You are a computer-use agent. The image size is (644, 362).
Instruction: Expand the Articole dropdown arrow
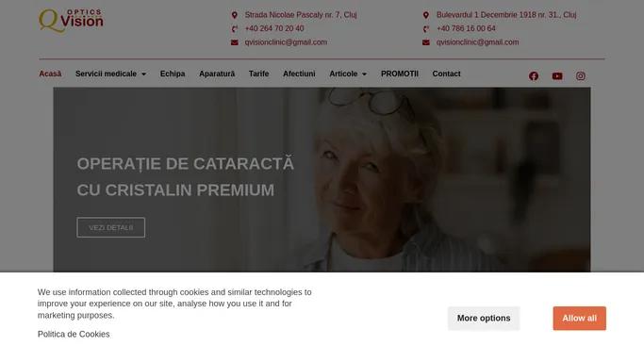(364, 74)
